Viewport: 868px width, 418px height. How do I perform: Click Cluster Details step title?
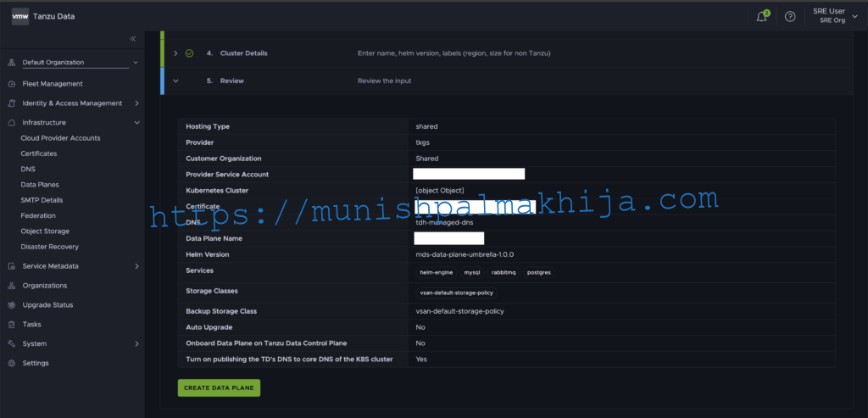pos(243,53)
